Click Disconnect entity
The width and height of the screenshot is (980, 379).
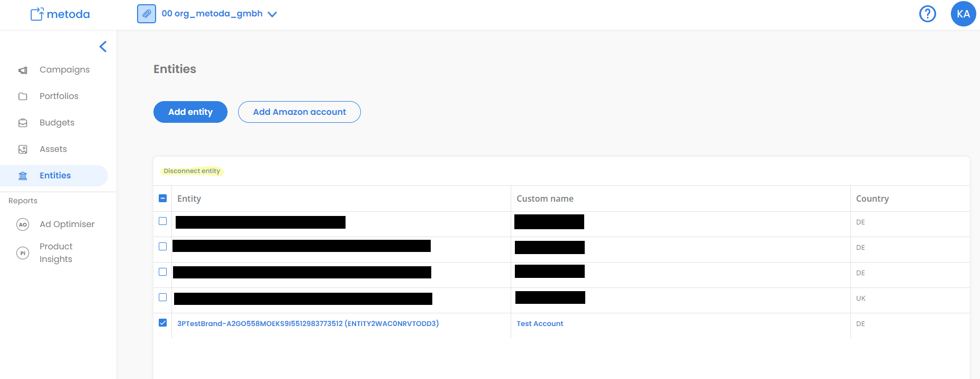192,171
